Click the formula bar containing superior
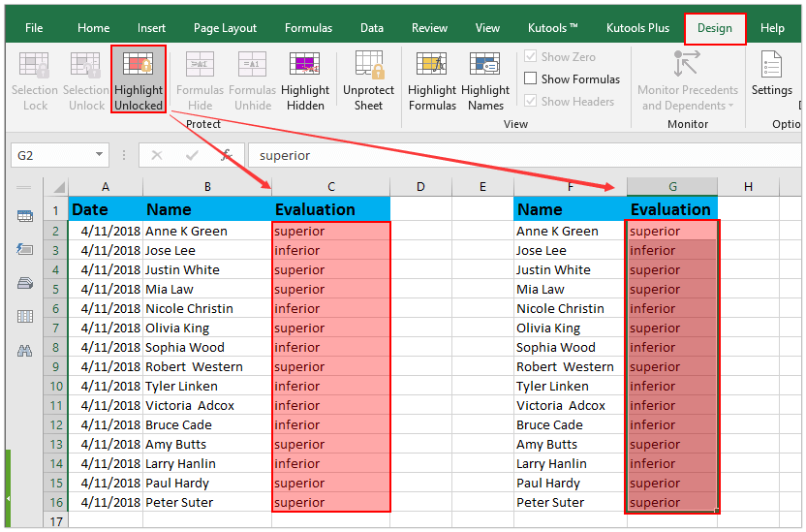The width and height of the screenshot is (806, 532). pos(524,155)
